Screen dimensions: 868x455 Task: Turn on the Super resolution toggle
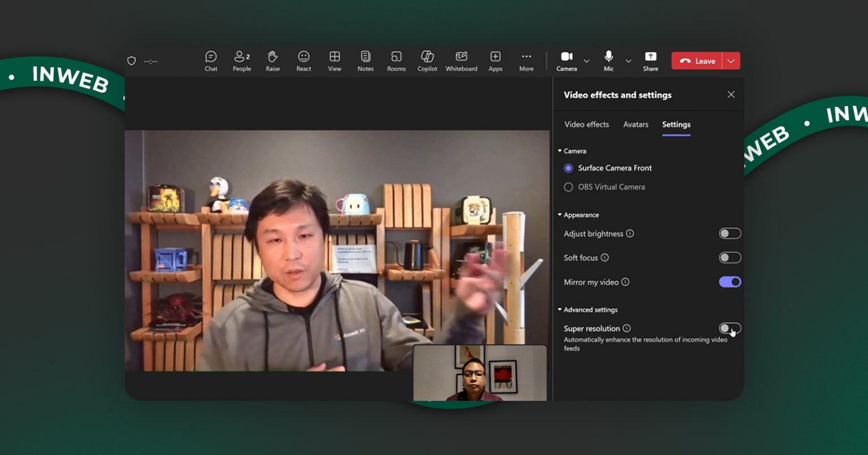[730, 328]
